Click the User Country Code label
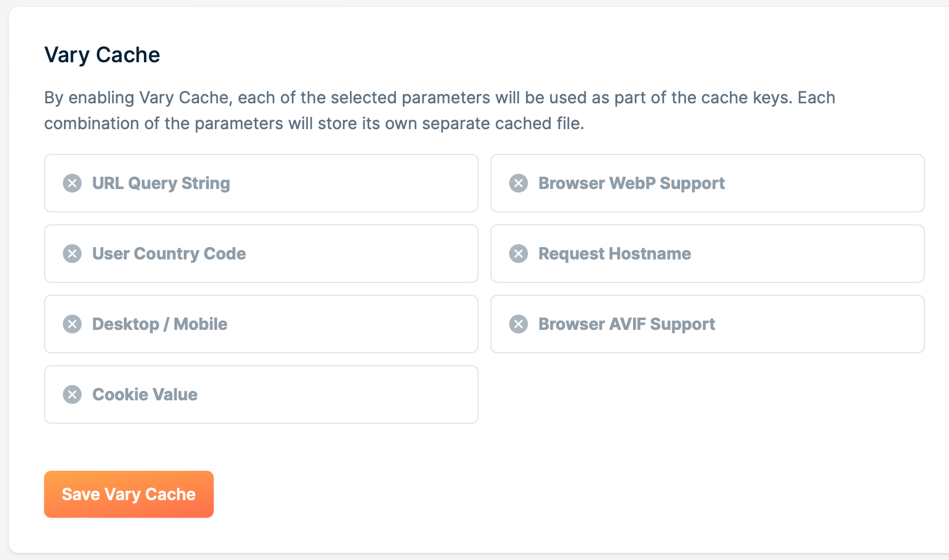The image size is (949, 560). 169,254
